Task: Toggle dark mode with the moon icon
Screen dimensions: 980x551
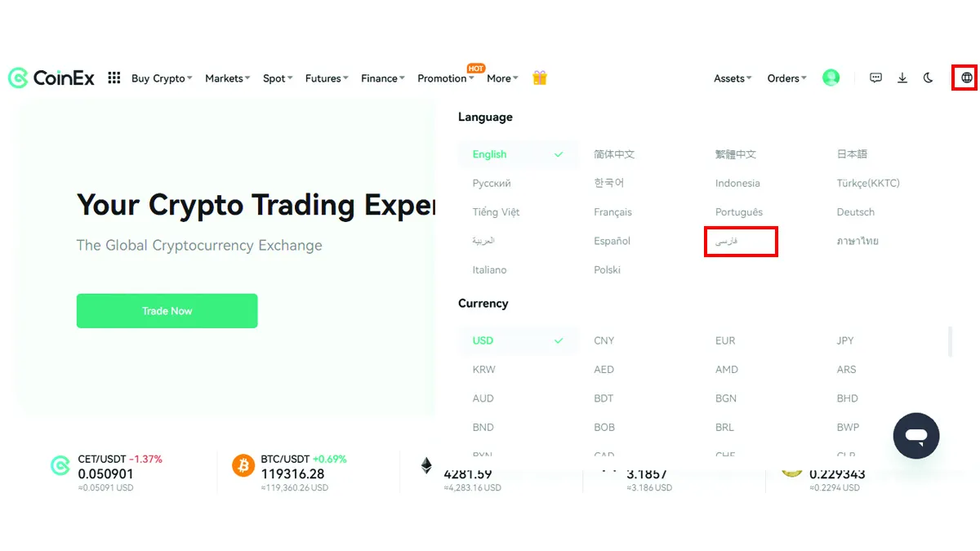Action: tap(929, 78)
